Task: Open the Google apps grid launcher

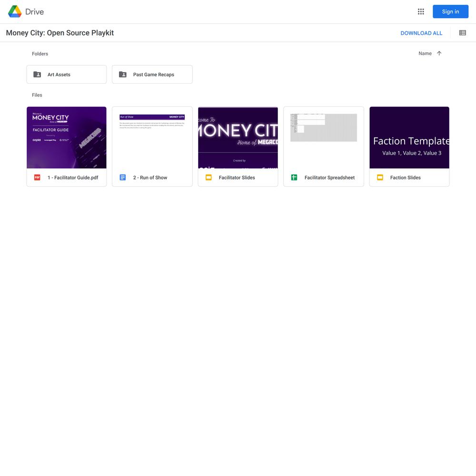Action: [421, 11]
